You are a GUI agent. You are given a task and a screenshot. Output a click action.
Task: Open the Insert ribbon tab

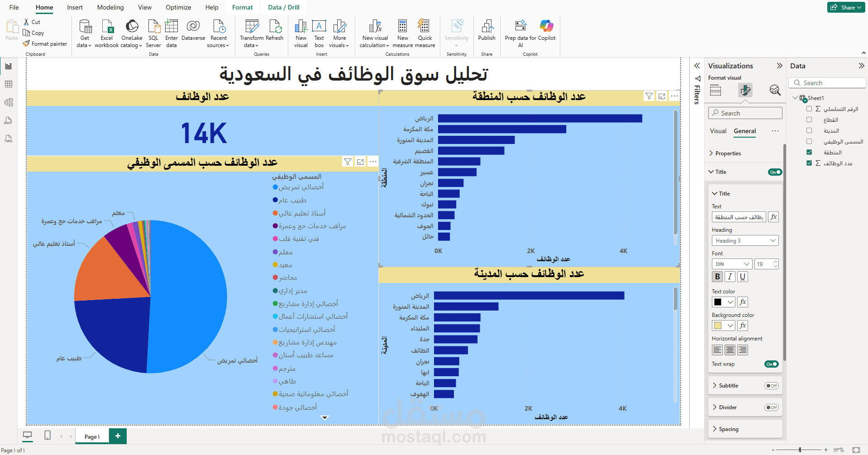coord(75,7)
